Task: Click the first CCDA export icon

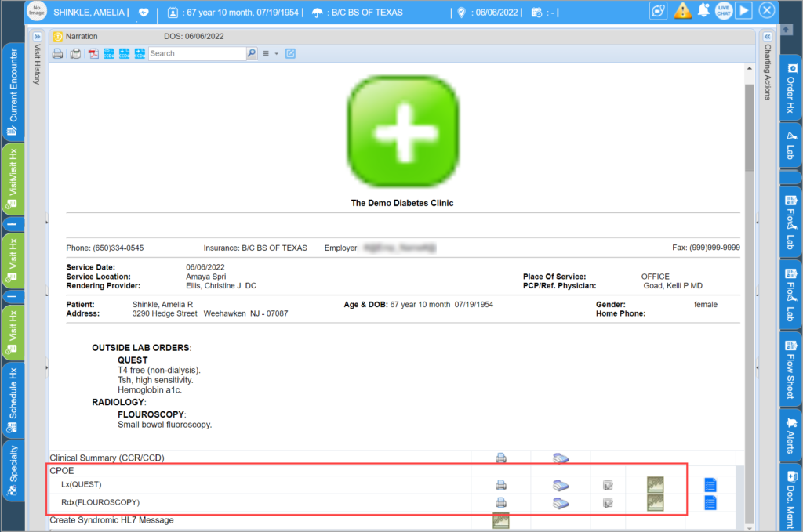Action: point(108,54)
